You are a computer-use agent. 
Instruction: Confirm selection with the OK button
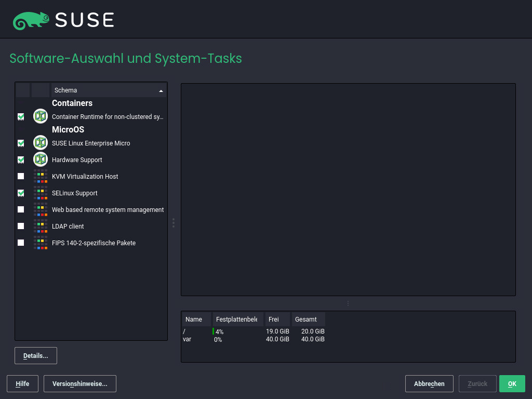(512, 383)
